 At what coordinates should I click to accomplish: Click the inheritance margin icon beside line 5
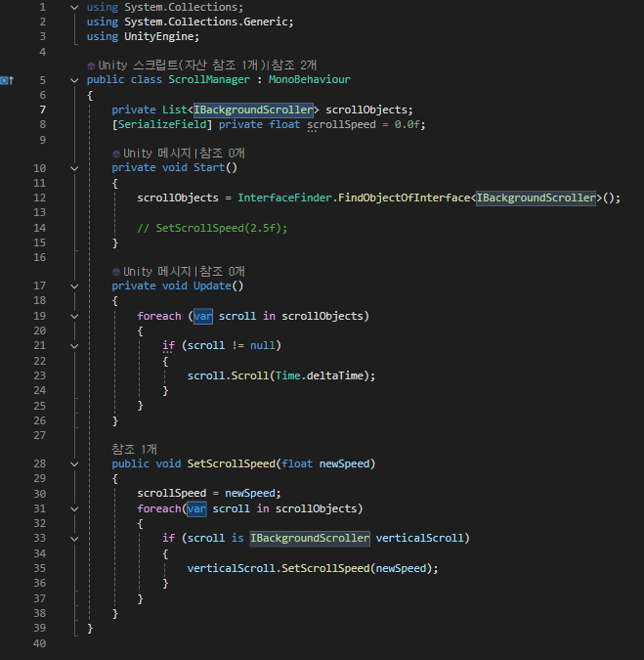coord(7,80)
